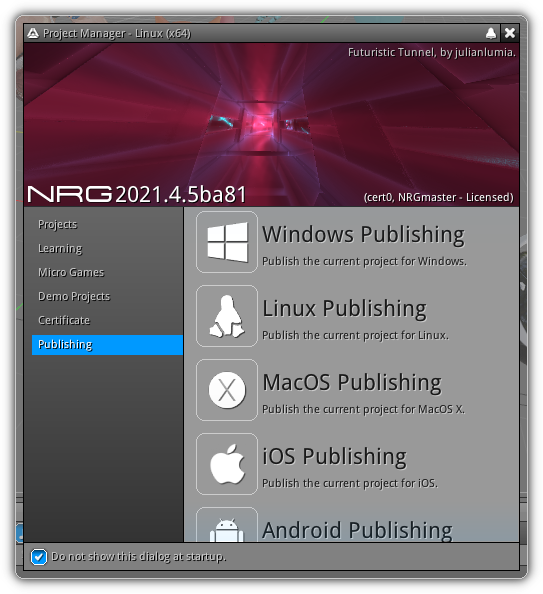The height and width of the screenshot is (594, 543).
Task: Click the '(cert0, NRGmaster - Licensed)' text
Action: click(x=438, y=197)
